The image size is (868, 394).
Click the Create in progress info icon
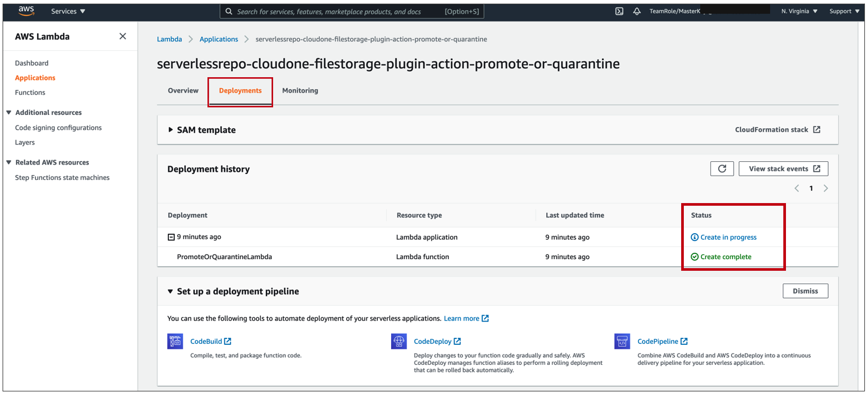[x=694, y=237]
